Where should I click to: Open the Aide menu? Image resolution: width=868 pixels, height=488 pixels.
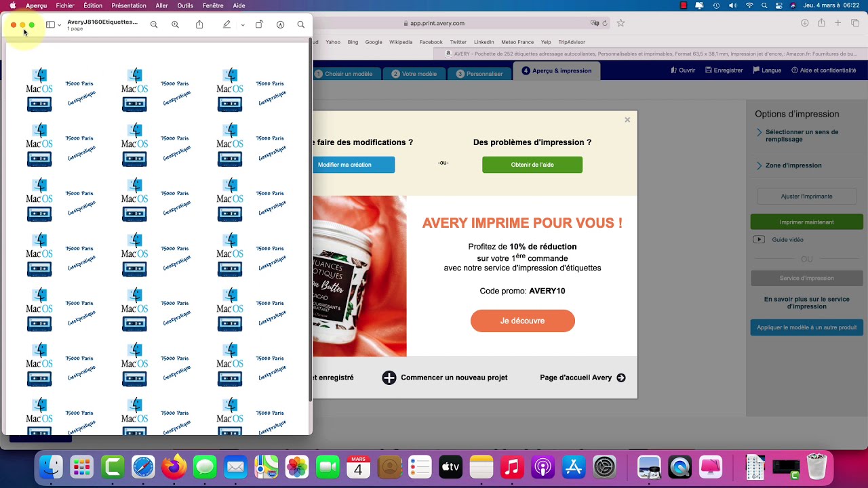(239, 5)
